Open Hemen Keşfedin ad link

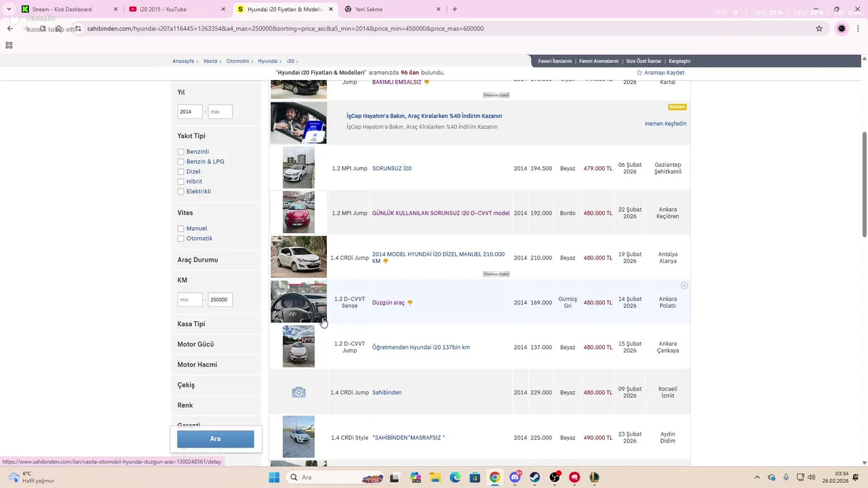[x=666, y=124]
